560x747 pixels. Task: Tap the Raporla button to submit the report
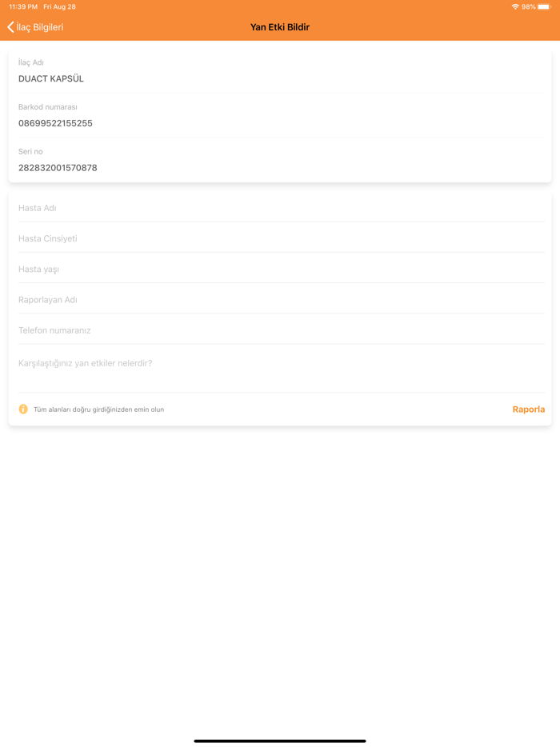(528, 409)
